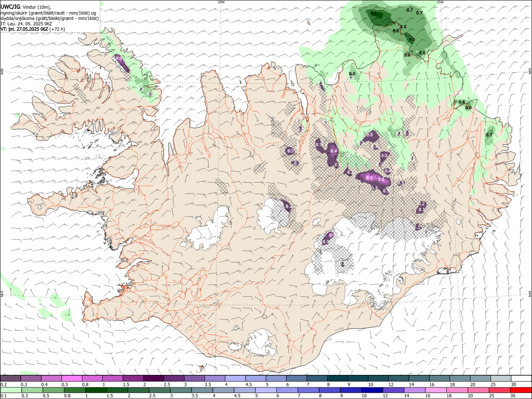Click the '0.1' label in lower legend
This screenshot has width=532, height=399.
[x=4, y=396]
